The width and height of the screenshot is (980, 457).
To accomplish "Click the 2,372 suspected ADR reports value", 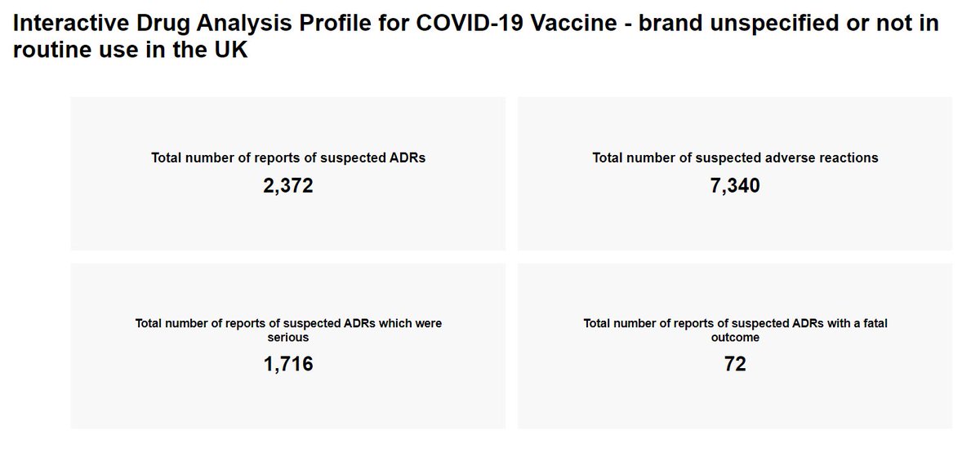I will tap(288, 187).
